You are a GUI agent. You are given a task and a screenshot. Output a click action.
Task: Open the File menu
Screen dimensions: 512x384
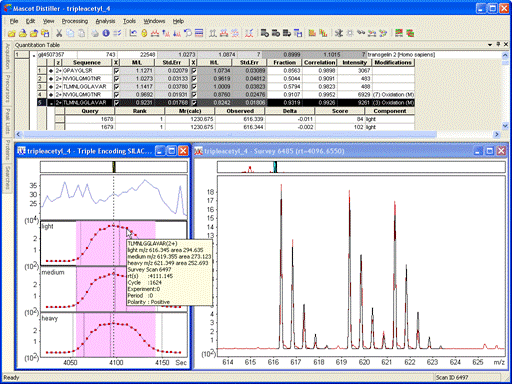click(14, 21)
